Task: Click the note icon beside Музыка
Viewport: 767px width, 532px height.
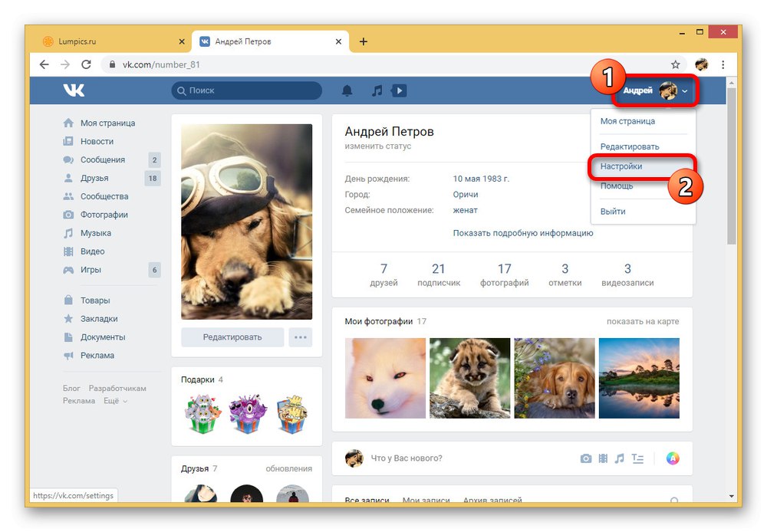Action: coord(68,233)
